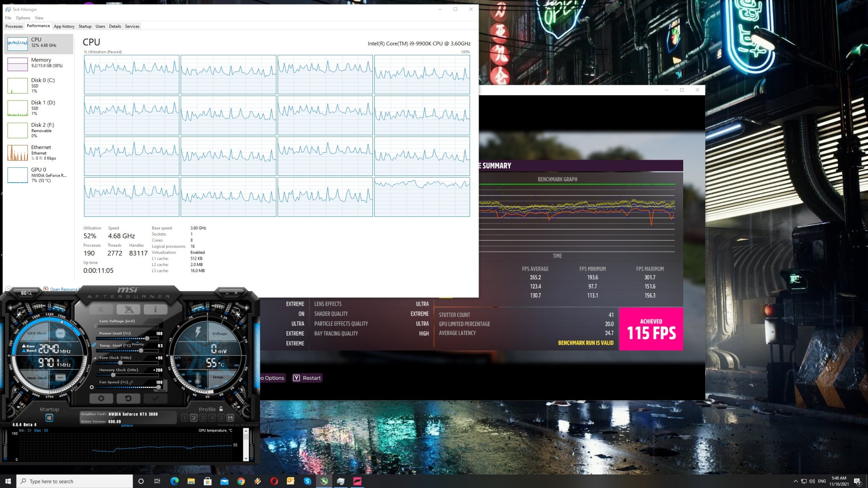Toggle the Fan Speed link icon
The image size is (868, 488).
pos(131,382)
